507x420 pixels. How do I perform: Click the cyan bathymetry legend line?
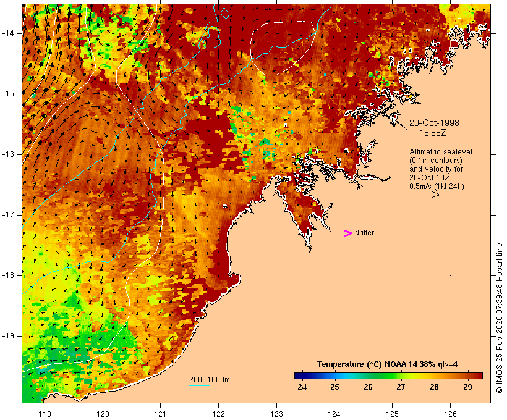tap(200, 385)
